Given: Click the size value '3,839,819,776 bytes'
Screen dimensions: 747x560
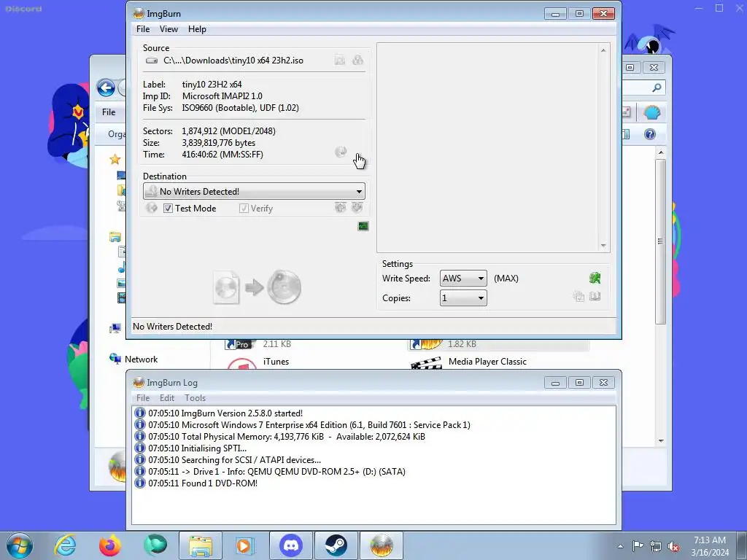Looking at the screenshot, I should 219,143.
